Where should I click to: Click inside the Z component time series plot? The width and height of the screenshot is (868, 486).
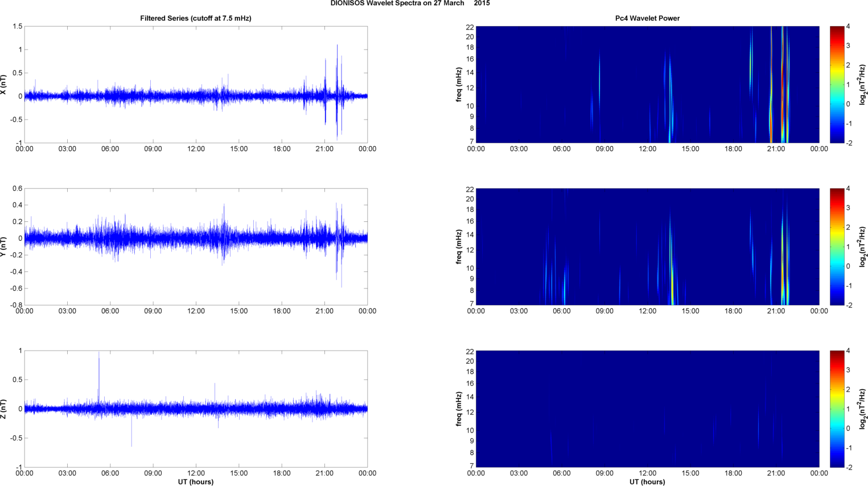(196, 409)
